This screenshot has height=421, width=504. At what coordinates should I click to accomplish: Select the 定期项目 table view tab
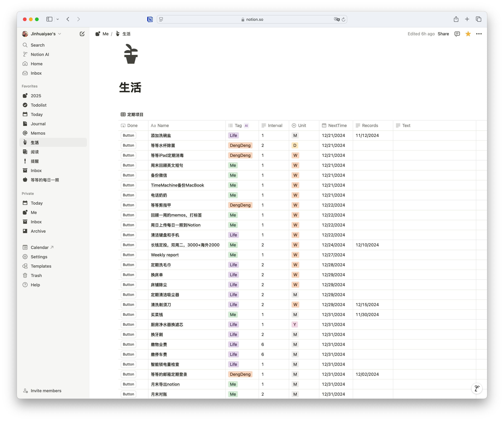132,115
